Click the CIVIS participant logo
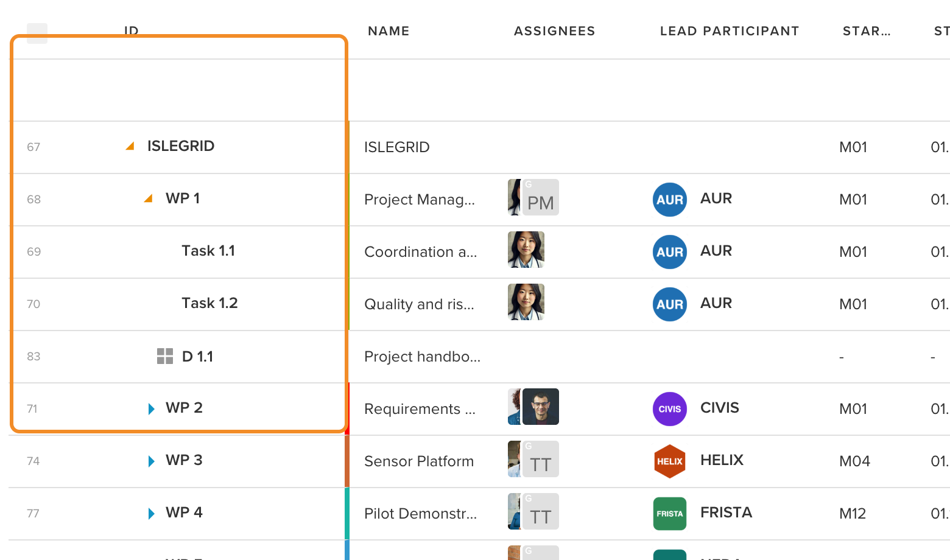Image resolution: width=950 pixels, height=560 pixels. (x=670, y=409)
